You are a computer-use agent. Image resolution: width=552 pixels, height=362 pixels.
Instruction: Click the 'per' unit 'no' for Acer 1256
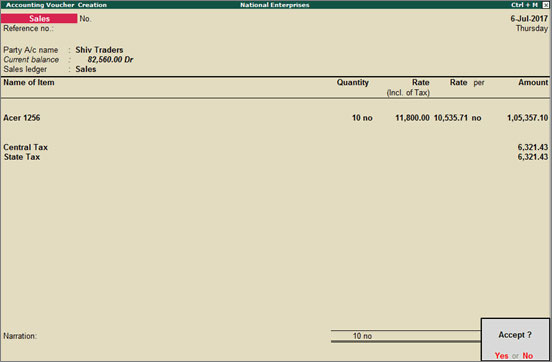[x=476, y=118]
